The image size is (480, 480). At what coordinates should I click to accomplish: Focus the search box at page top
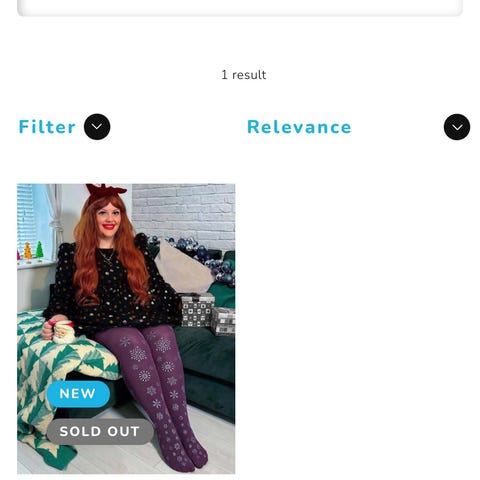(240, 7)
